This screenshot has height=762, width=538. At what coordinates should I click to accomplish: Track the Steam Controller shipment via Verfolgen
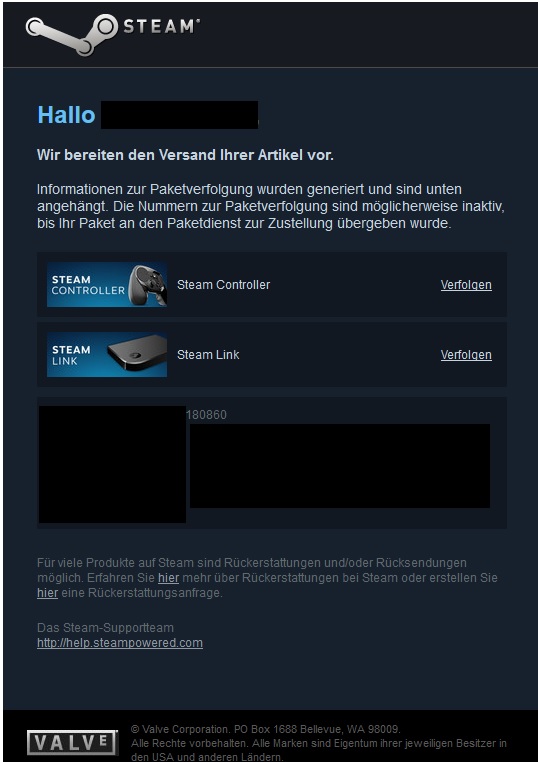point(466,285)
